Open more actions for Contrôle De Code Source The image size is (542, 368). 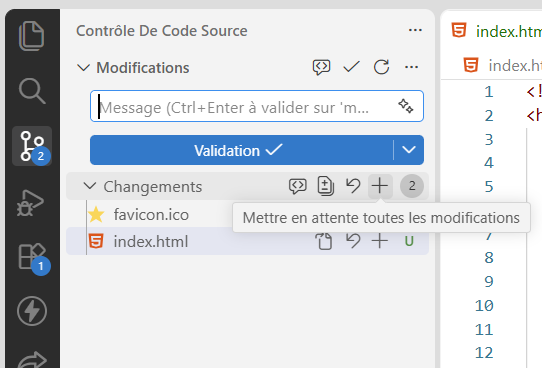[x=415, y=30]
